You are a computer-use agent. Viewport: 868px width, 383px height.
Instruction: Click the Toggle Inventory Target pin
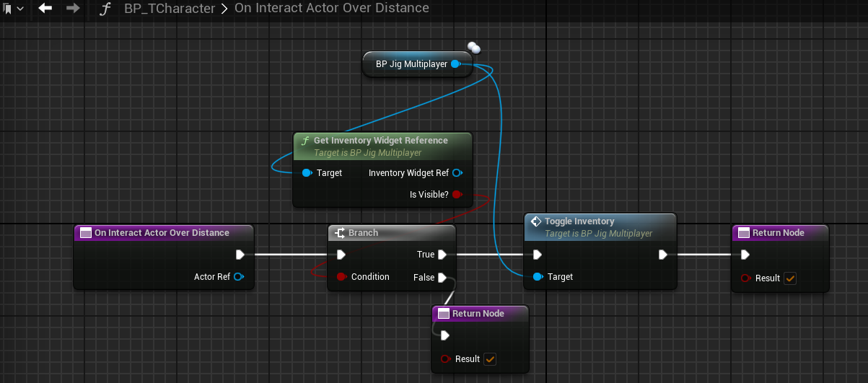coord(538,277)
